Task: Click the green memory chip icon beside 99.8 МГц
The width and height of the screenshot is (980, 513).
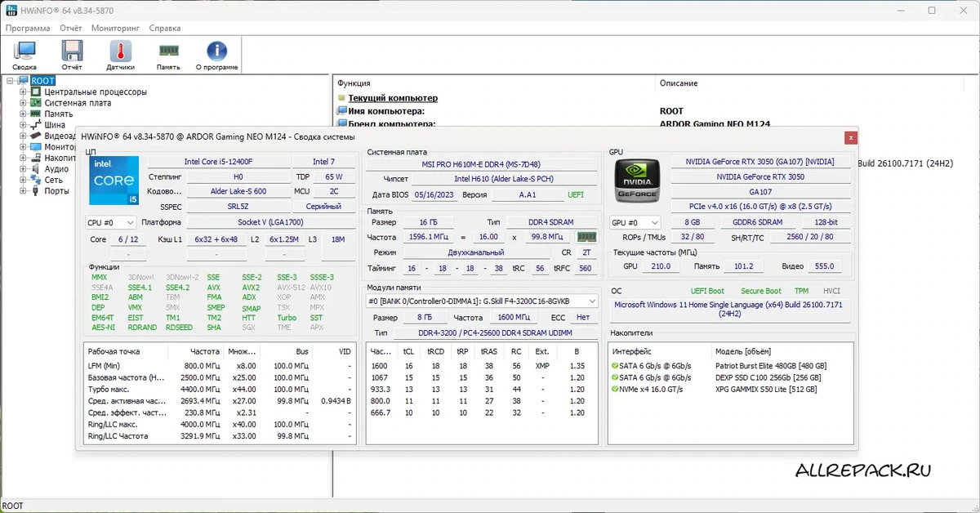Action: tap(586, 236)
